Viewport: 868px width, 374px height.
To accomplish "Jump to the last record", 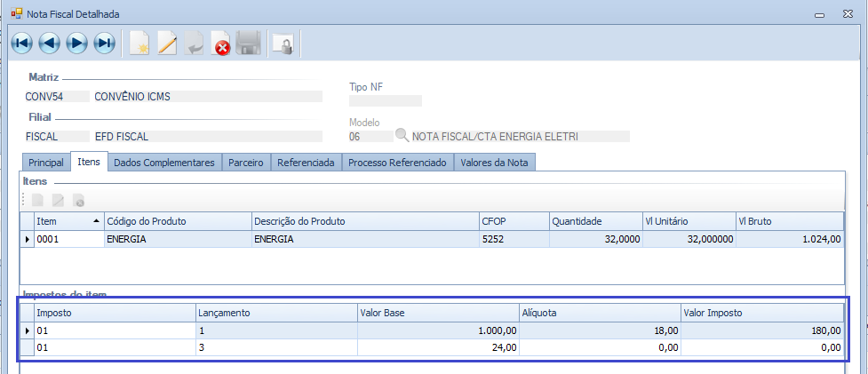I will [104, 44].
